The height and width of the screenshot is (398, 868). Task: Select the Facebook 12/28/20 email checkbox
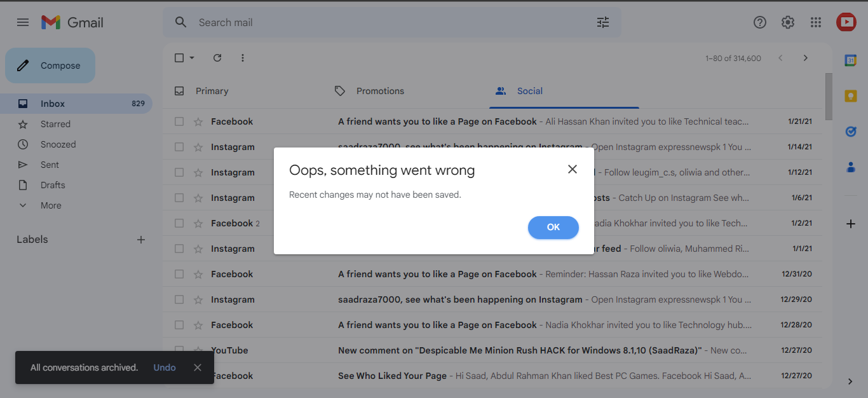(x=179, y=325)
